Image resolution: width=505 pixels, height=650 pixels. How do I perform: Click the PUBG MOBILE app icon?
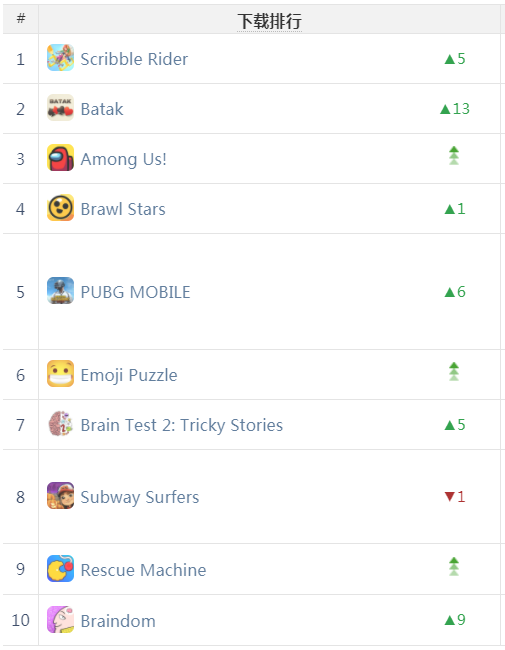coord(61,291)
